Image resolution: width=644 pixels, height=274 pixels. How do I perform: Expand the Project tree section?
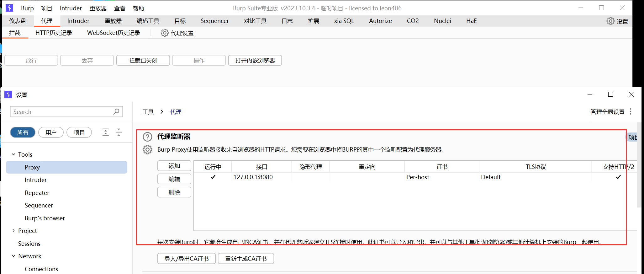pos(13,230)
